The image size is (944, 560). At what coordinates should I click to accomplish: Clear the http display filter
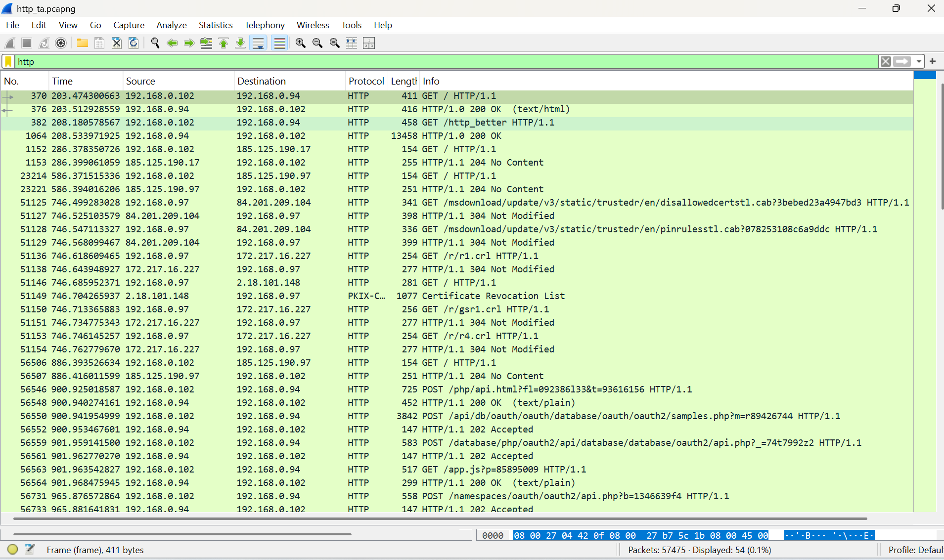pyautogui.click(x=886, y=61)
